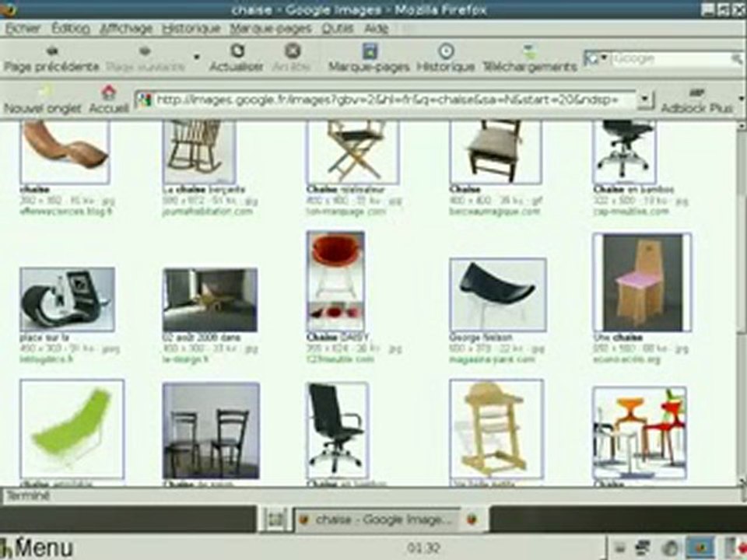Select chaise - Google Images taskbar button
The width and height of the screenshot is (747, 560).
tap(377, 519)
